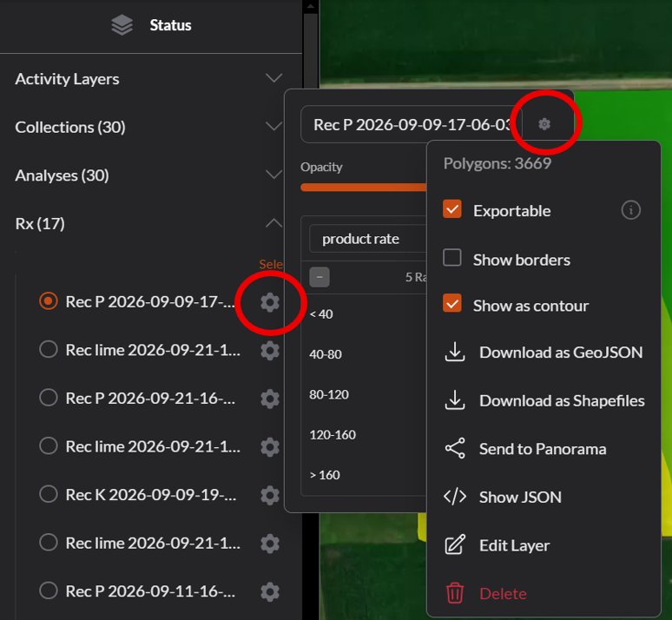Click the sidebar scrollbar up arrow
672x620 pixels.
coord(310,6)
